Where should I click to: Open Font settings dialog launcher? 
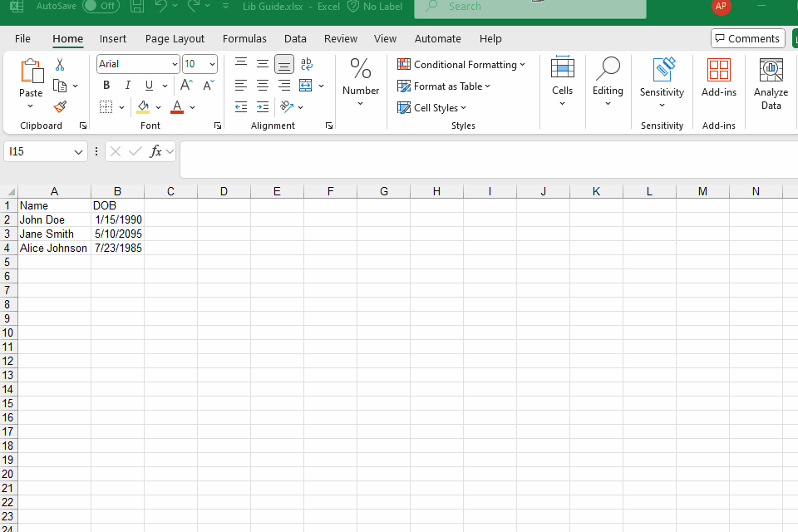coord(218,126)
